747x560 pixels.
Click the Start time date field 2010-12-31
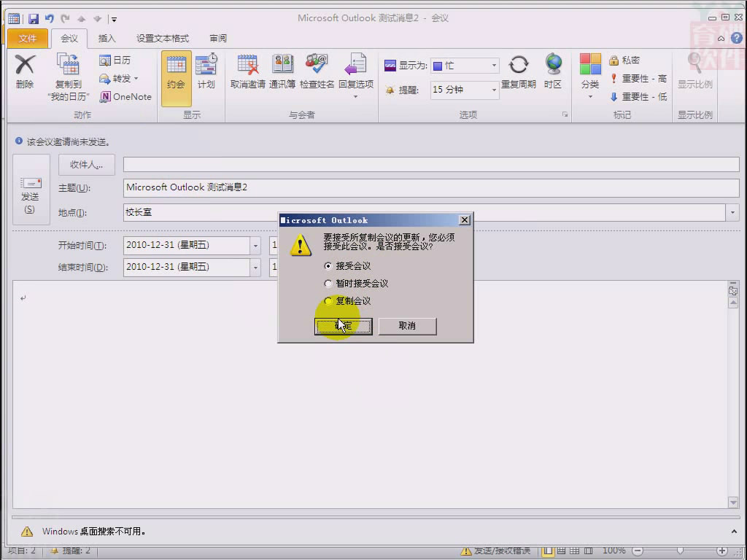187,246
